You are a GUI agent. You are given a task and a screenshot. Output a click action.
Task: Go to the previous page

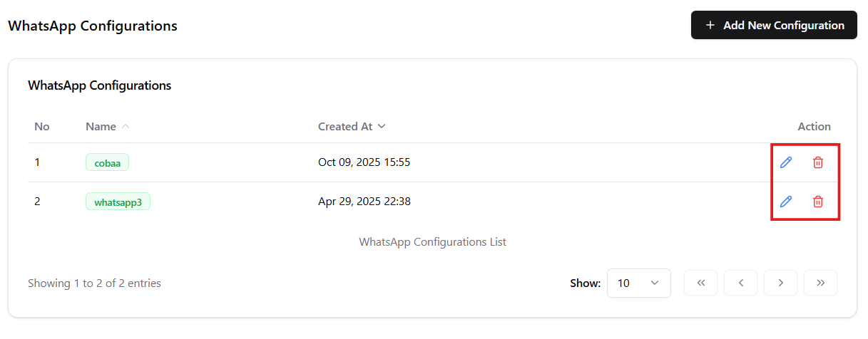click(741, 283)
